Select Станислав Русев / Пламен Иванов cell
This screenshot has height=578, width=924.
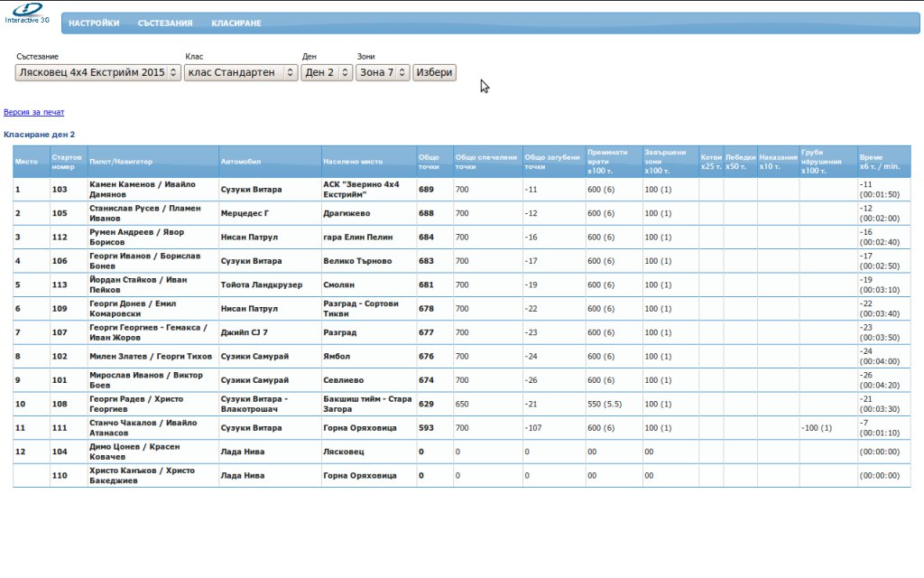tap(153, 213)
